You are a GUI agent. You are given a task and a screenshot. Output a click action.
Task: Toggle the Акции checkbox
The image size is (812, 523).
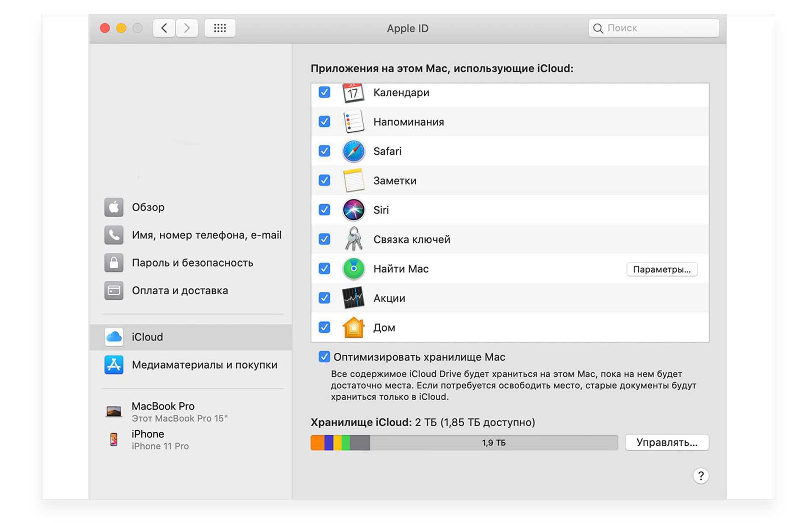[324, 298]
